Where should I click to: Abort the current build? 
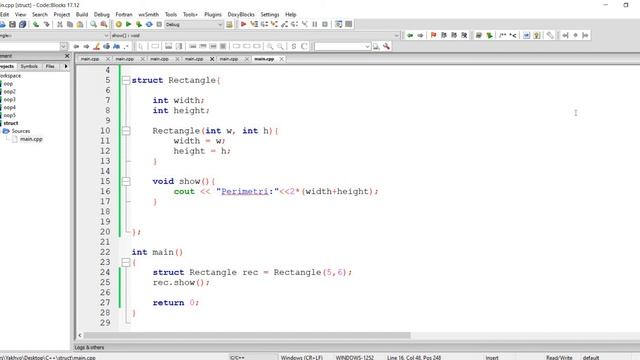[159, 24]
